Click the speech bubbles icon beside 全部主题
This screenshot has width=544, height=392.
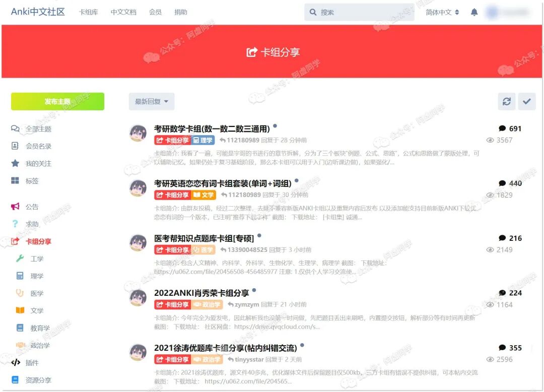15,128
